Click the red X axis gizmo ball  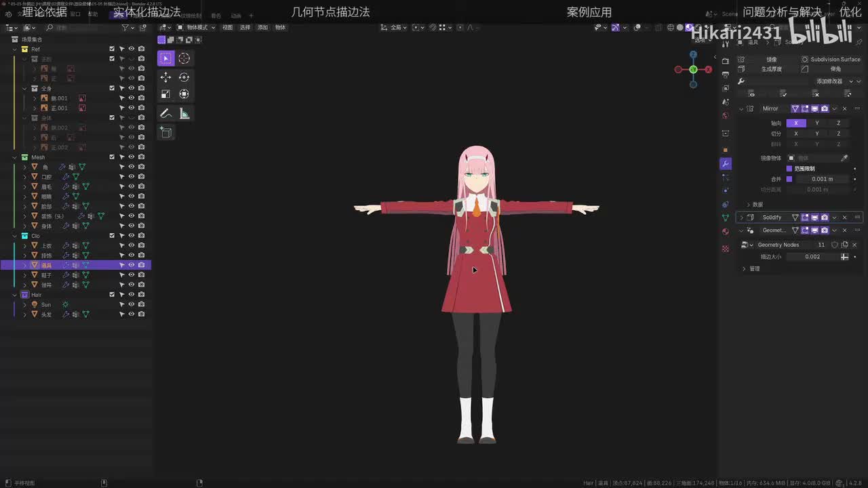tap(709, 69)
